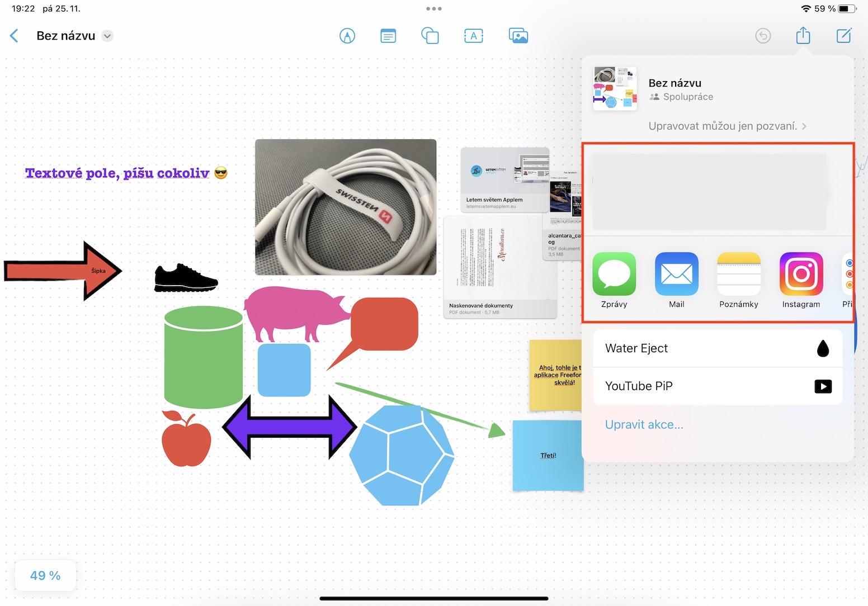Select the black sneaker shape
Screen dimensions: 868x606
pyautogui.click(x=186, y=277)
